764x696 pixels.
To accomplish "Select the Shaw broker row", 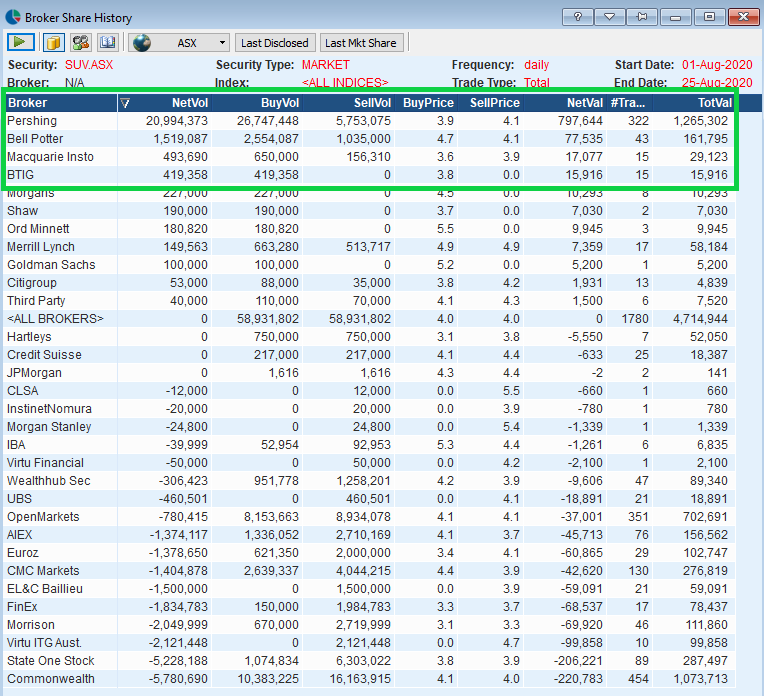I will pos(369,211).
